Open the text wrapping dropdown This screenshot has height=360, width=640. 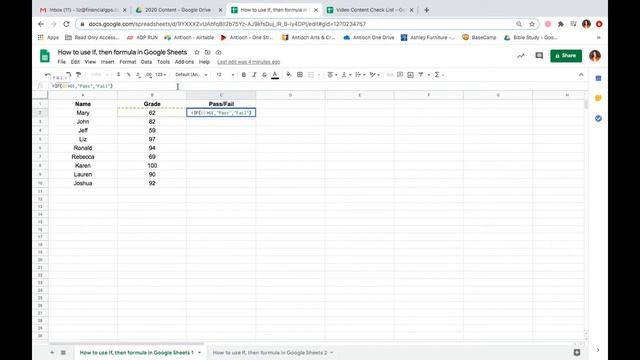[360, 75]
